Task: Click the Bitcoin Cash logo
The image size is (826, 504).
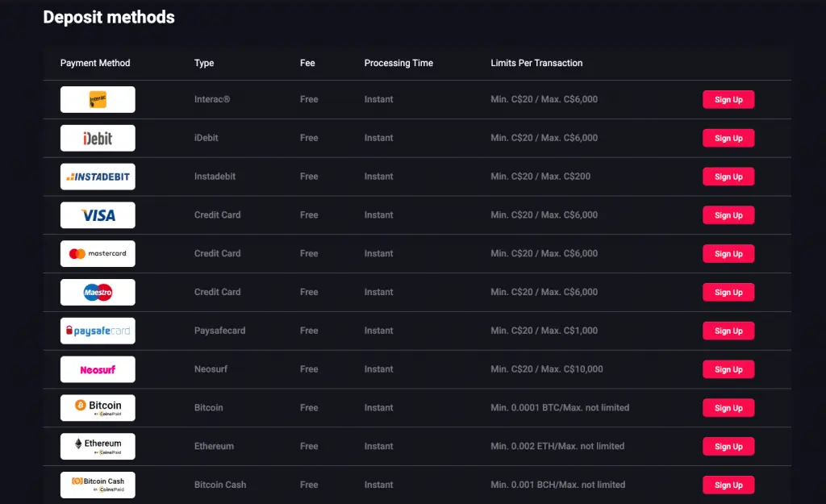Action: 97,485
